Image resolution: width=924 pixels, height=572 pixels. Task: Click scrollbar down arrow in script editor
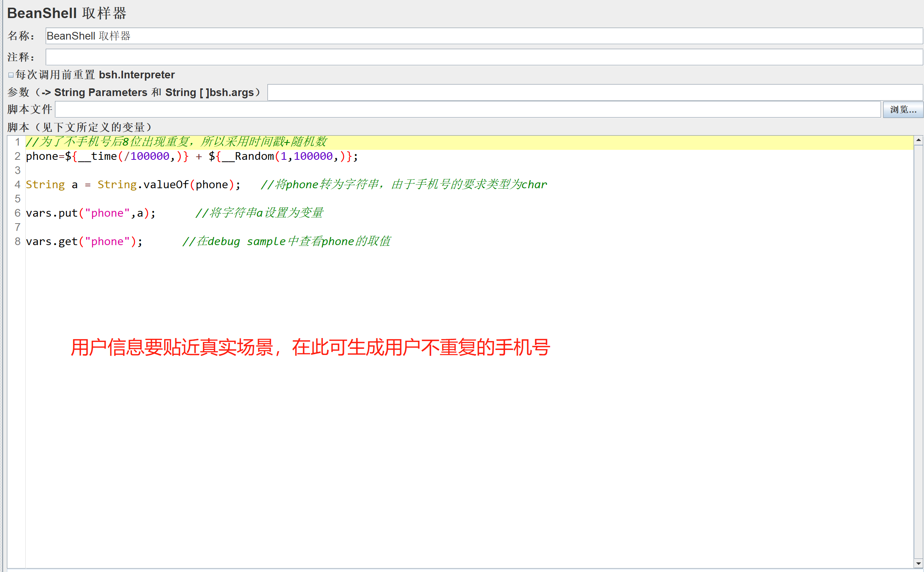[918, 564]
